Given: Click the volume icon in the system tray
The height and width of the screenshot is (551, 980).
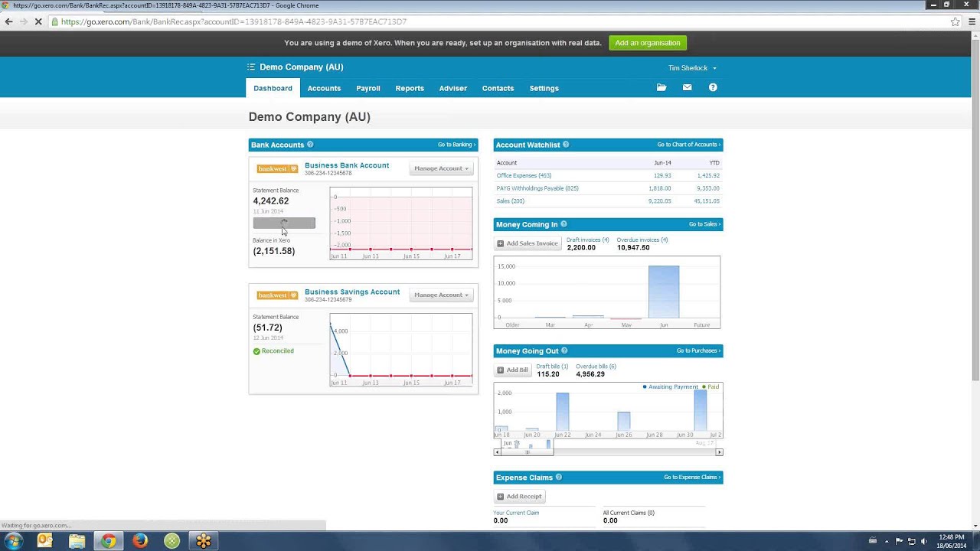Looking at the screenshot, I should 923,541.
